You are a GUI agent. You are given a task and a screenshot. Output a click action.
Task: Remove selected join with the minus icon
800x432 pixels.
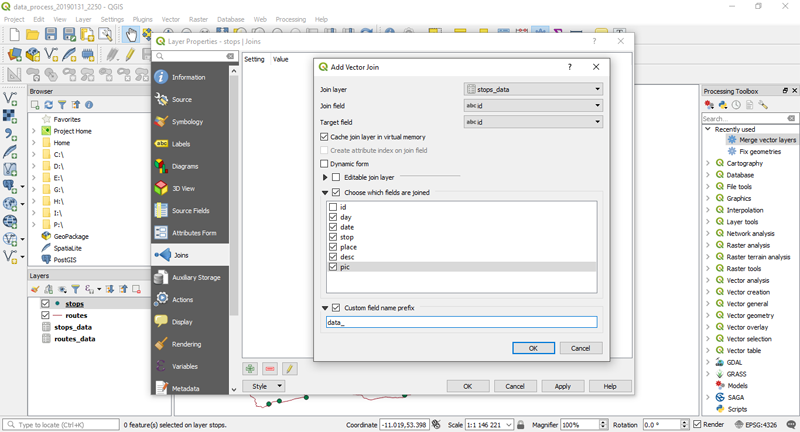[x=270, y=368]
